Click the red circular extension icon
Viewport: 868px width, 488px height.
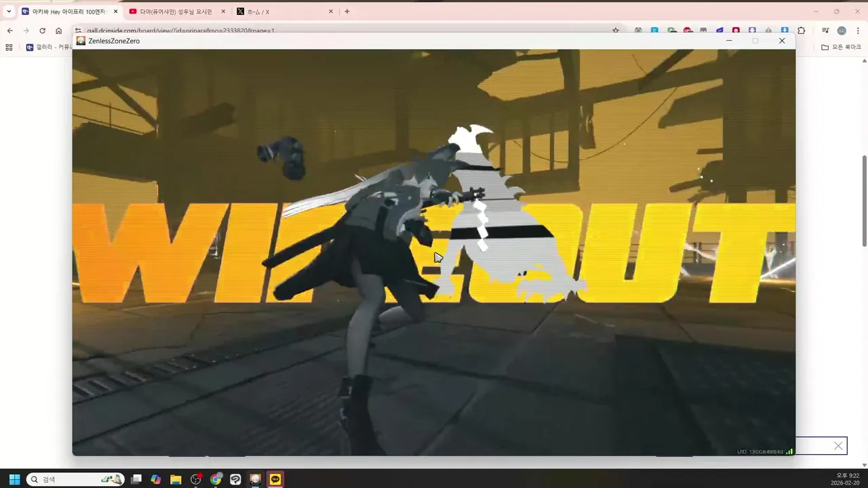736,30
